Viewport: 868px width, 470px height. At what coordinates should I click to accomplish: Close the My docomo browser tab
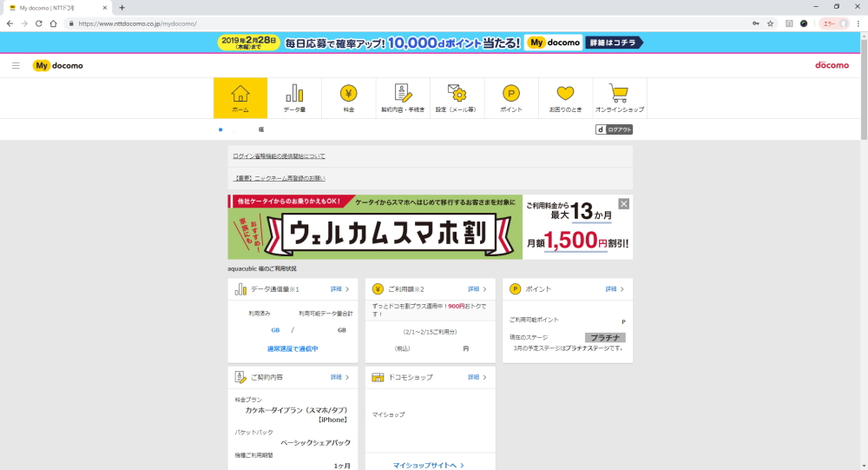(105, 8)
